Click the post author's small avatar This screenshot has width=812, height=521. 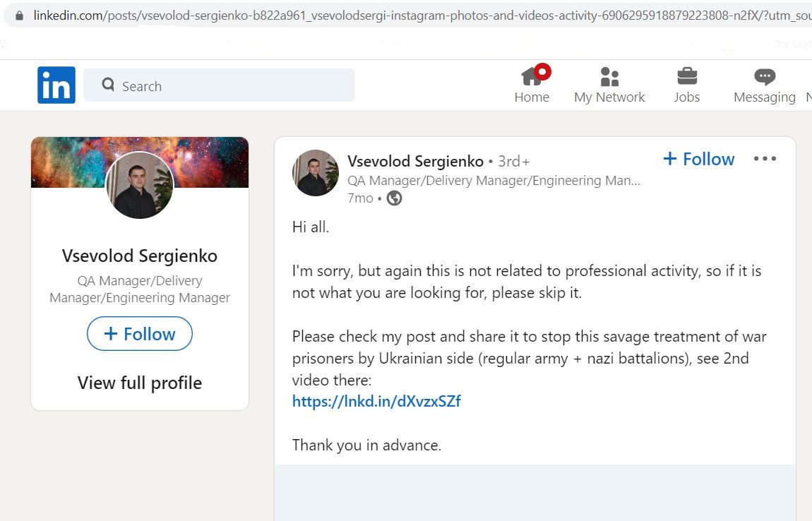316,173
